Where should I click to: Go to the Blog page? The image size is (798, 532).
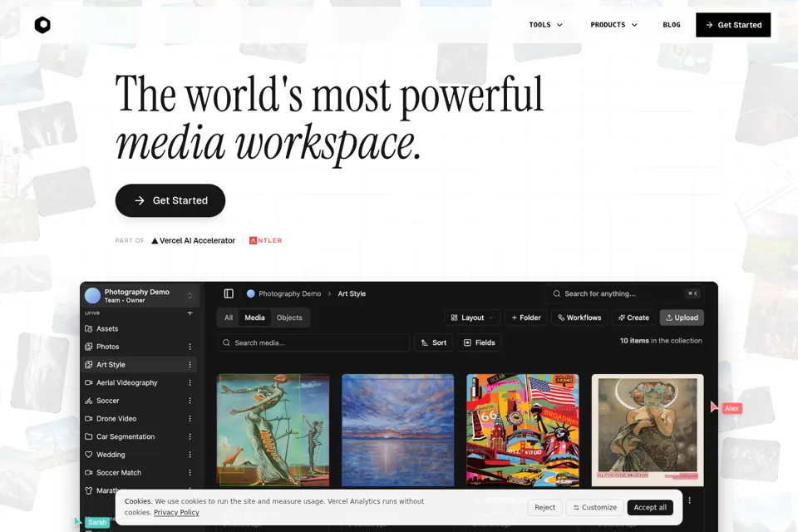coord(672,25)
